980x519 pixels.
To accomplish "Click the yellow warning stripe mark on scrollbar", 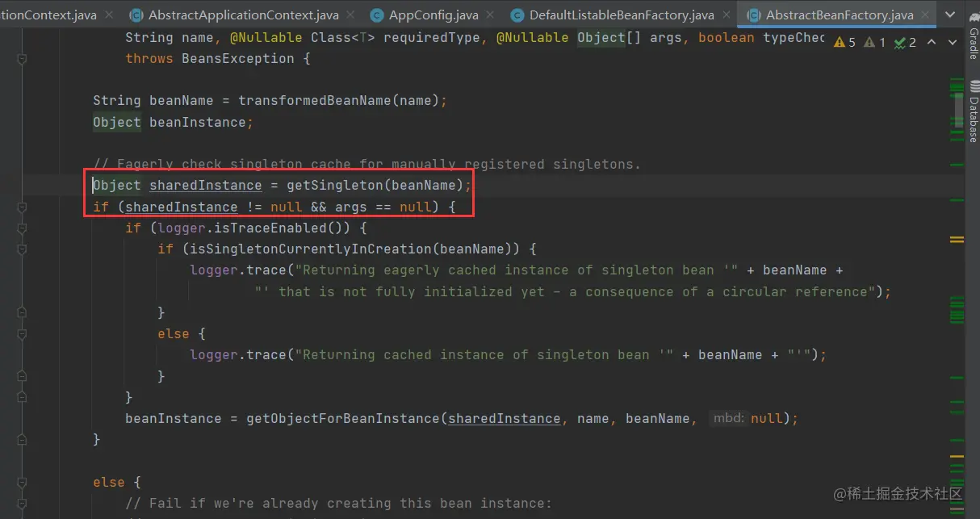I will (957, 240).
